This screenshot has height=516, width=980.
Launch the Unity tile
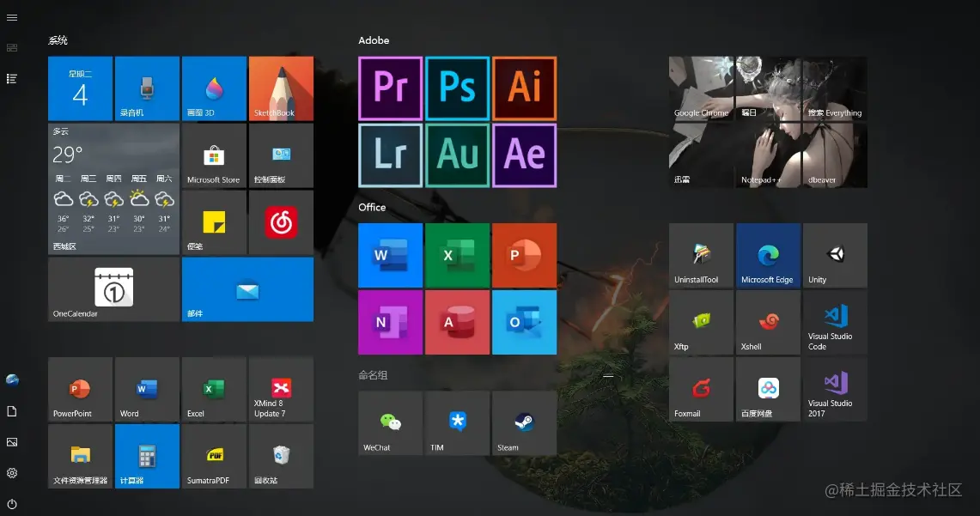click(834, 255)
